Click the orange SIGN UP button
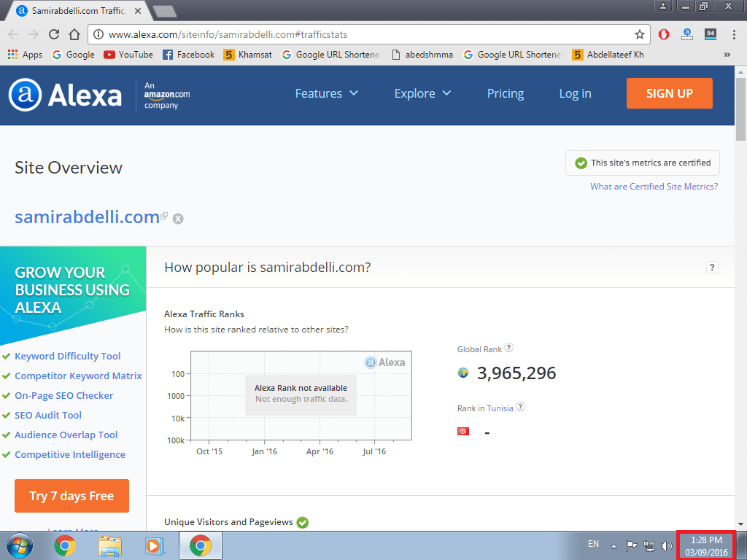Screen dimensions: 747x560 670,93
